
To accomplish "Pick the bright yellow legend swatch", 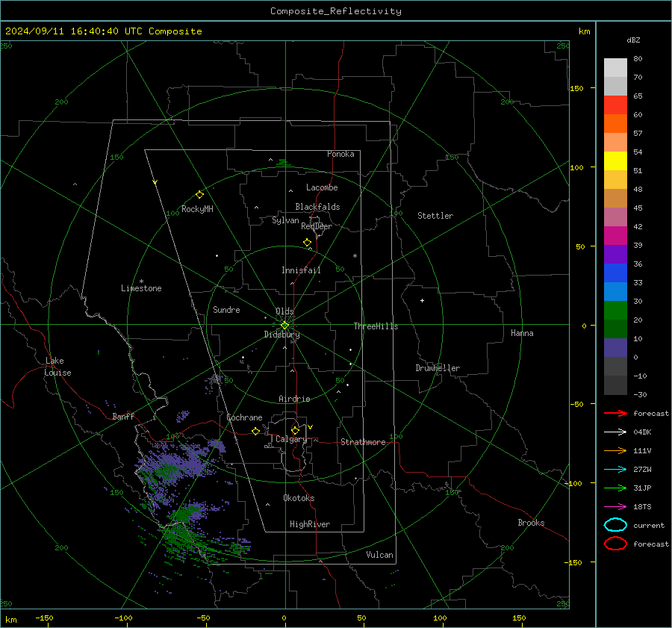I will pyautogui.click(x=615, y=161).
